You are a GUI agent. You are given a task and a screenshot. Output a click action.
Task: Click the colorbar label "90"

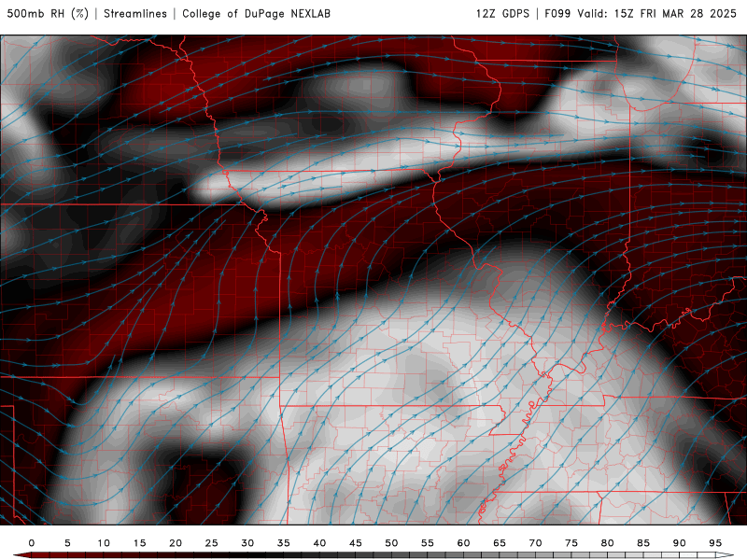tap(680, 543)
